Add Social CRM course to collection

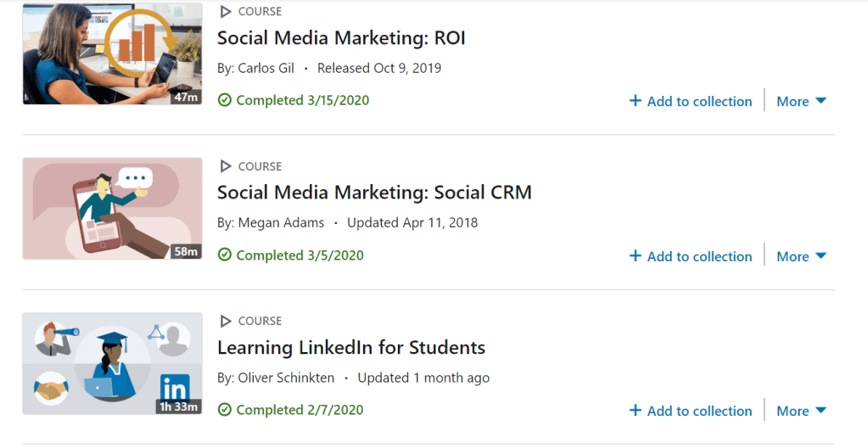click(699, 256)
